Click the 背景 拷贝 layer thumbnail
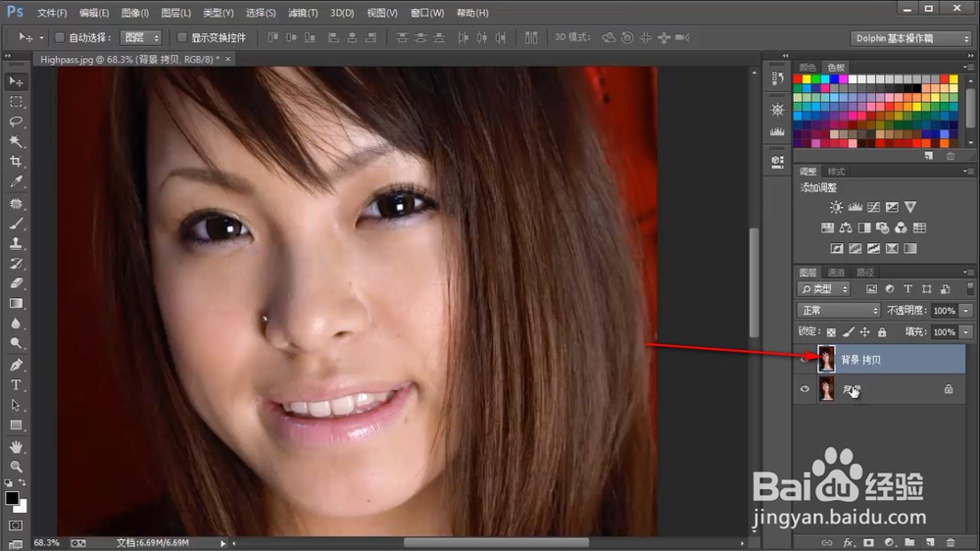 pyautogui.click(x=826, y=359)
